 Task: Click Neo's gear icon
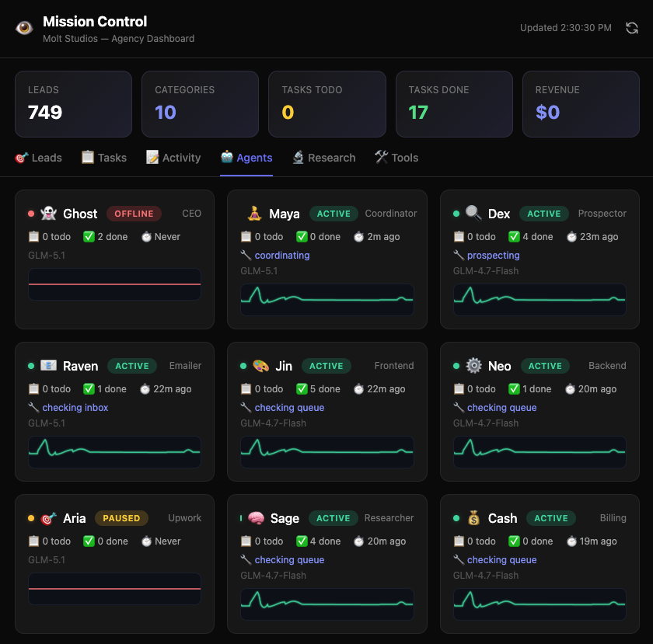click(x=473, y=366)
